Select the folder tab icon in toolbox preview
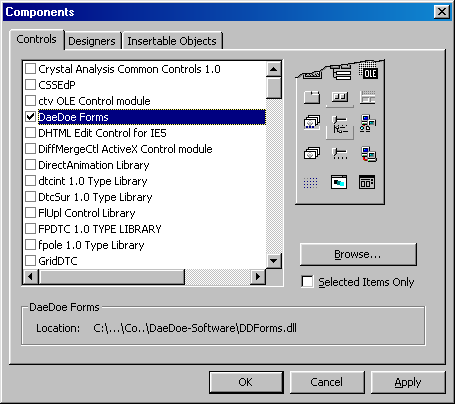Screen dimensions: 455x404 (312, 98)
